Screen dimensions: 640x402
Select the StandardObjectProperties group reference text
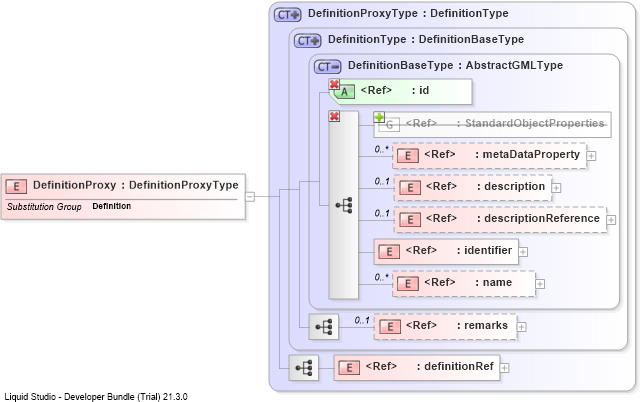click(x=505, y=123)
